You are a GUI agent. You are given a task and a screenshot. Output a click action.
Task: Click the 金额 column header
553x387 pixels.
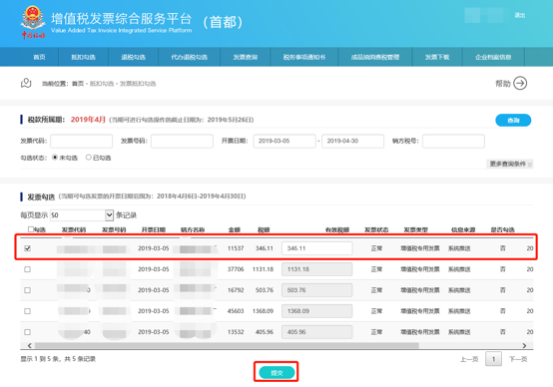(x=234, y=230)
